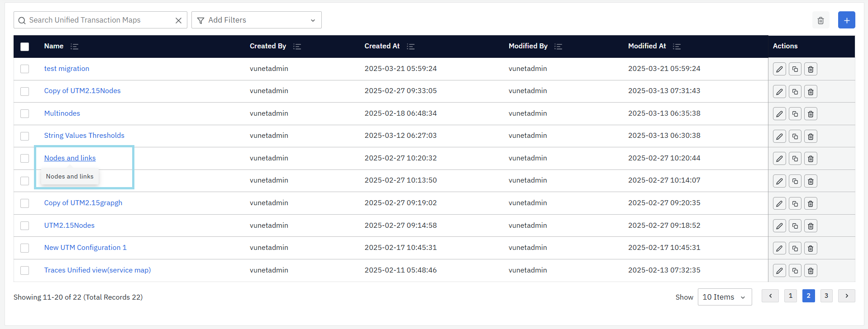Select the Copy of UTM2.15grapgh row checkbox
The width and height of the screenshot is (868, 329).
click(25, 203)
